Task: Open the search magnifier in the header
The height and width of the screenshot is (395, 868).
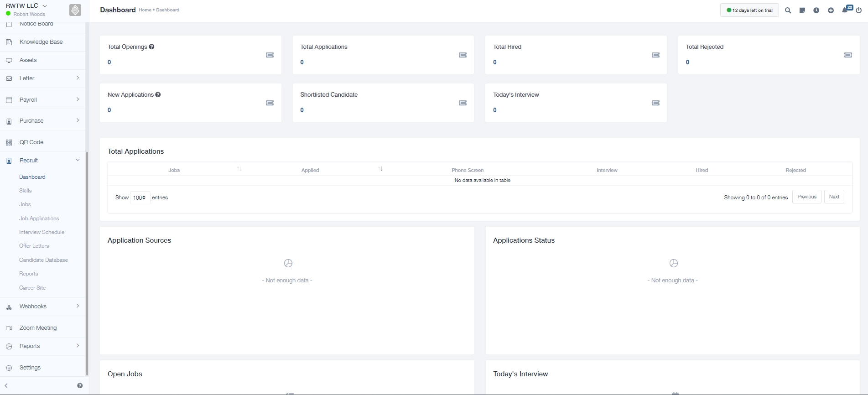Action: coord(788,10)
